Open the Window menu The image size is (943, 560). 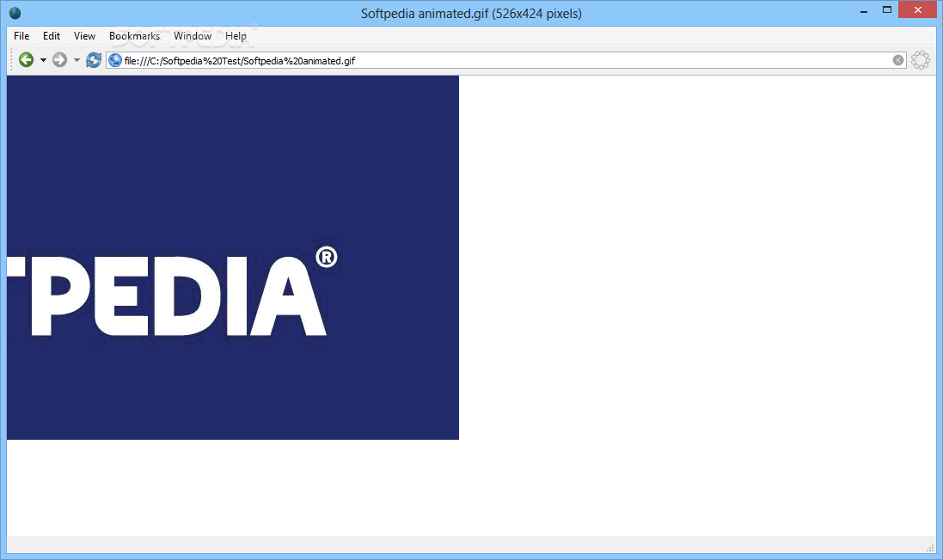point(193,36)
